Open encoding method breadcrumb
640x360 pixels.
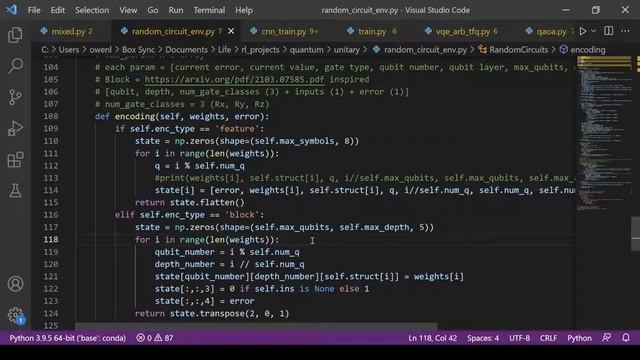[x=582, y=50]
